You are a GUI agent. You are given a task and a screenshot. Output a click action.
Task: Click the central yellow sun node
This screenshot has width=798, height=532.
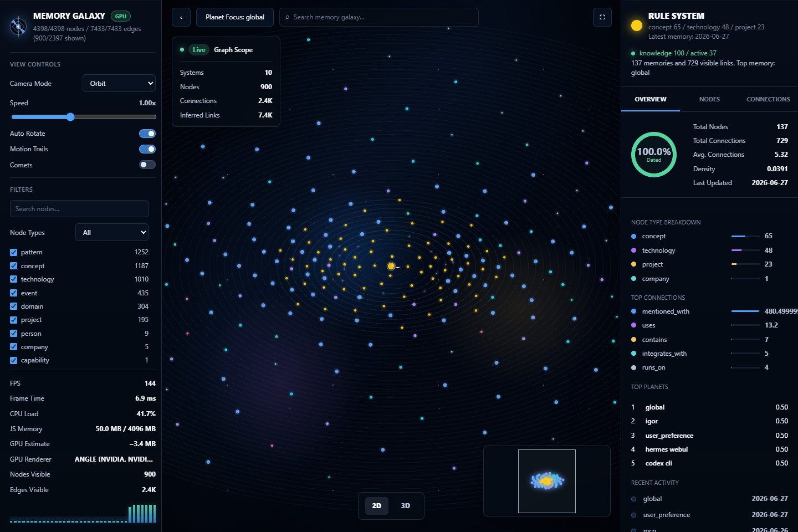(x=391, y=267)
